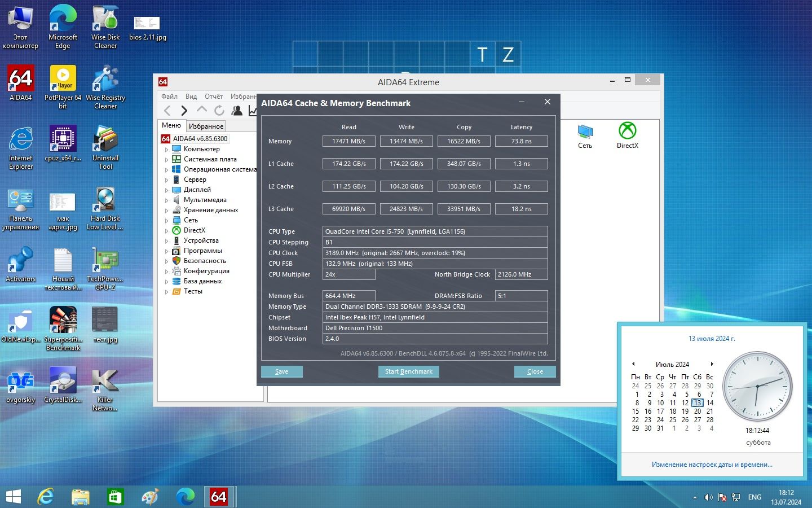The height and width of the screenshot is (508, 812).
Task: Click the volume icon in system tray
Action: 708,497
